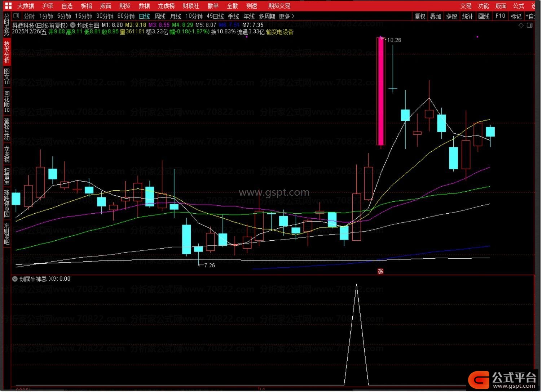Open the 分时走势 sidebar tab
The height and width of the screenshot is (392, 542).
6,24
